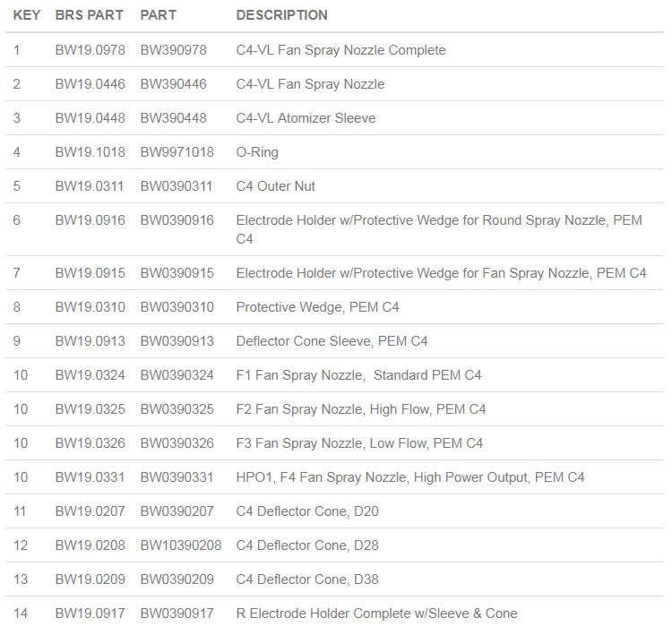Image resolution: width=672 pixels, height=635 pixels.
Task: Click R Electrode Holder Complete description
Action: (x=376, y=614)
